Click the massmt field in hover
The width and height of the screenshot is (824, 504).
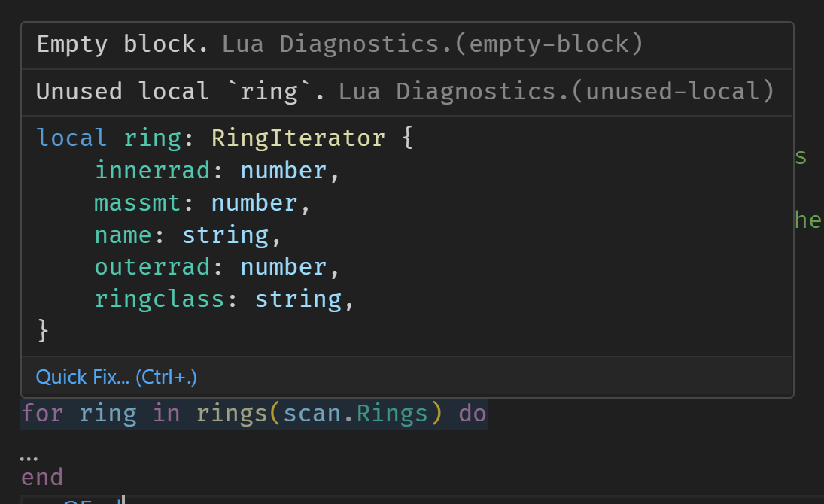[x=137, y=203]
